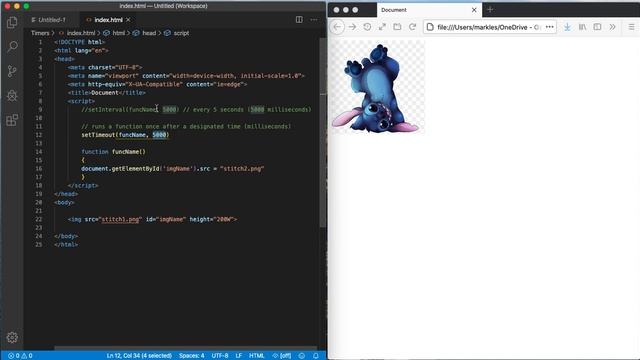Open browser downloads panel
Image resolution: width=640 pixels, height=360 pixels.
pyautogui.click(x=567, y=27)
